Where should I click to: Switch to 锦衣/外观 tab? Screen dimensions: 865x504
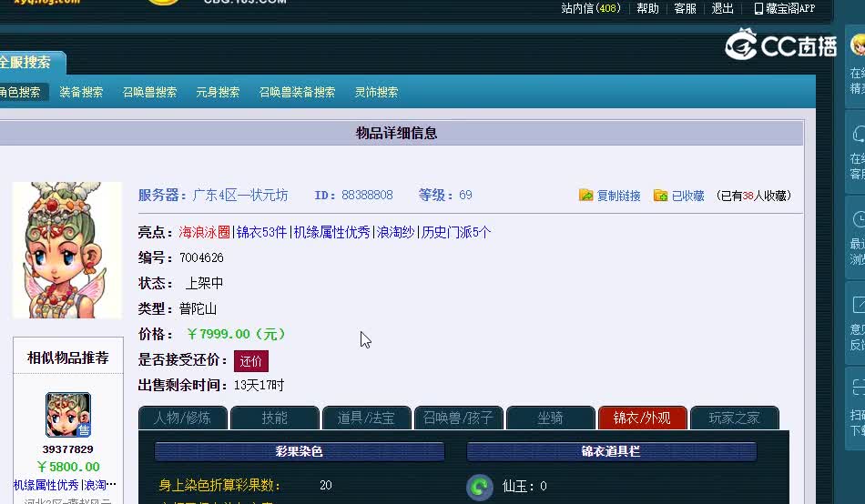(642, 418)
